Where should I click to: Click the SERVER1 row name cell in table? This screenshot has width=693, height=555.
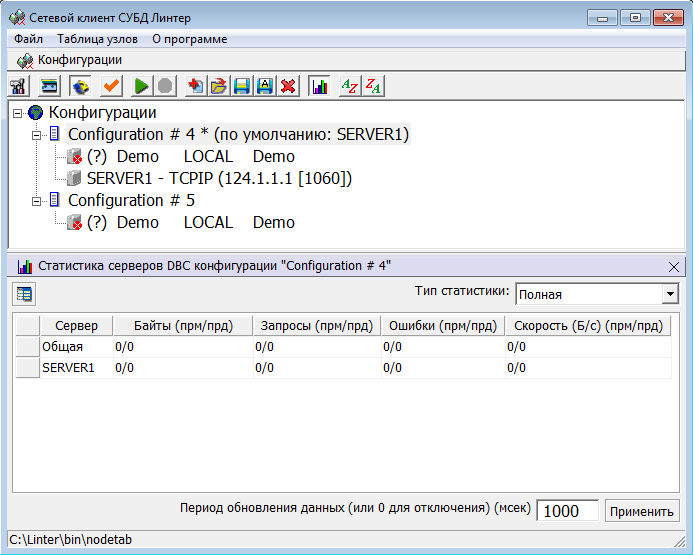[76, 368]
